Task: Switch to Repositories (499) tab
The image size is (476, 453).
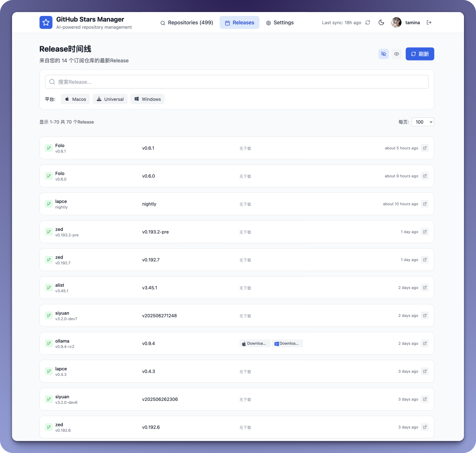Action: (187, 22)
